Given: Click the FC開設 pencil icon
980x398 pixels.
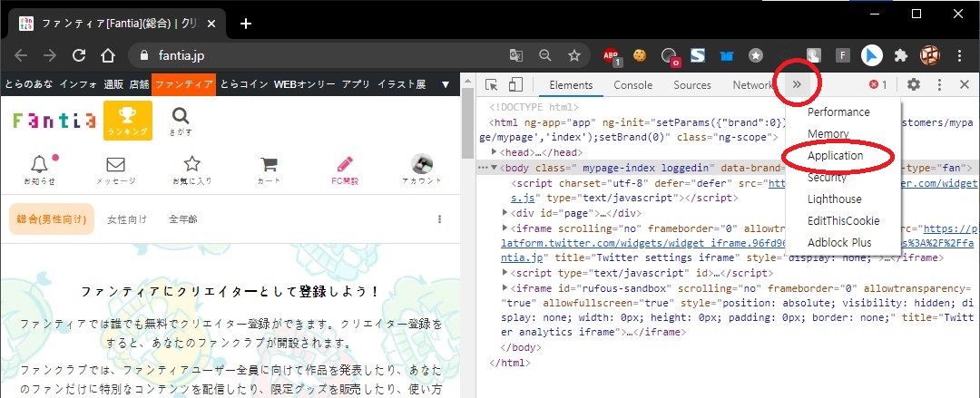Looking at the screenshot, I should (x=345, y=170).
